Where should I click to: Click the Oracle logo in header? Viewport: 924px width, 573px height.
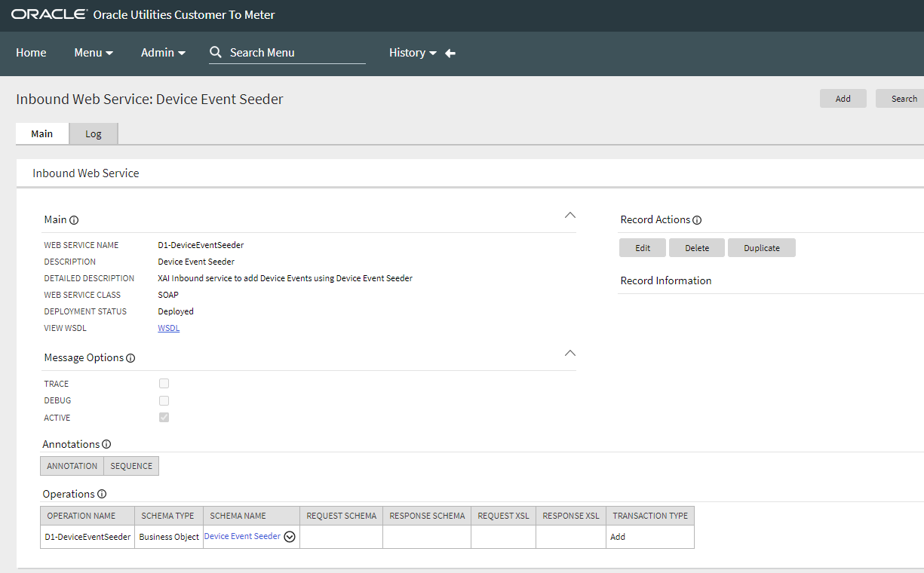click(49, 15)
